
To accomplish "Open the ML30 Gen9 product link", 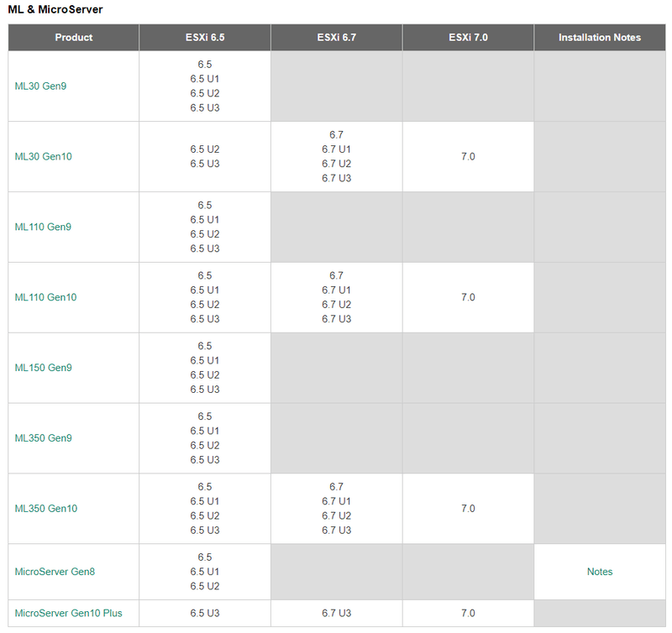I will (x=40, y=86).
